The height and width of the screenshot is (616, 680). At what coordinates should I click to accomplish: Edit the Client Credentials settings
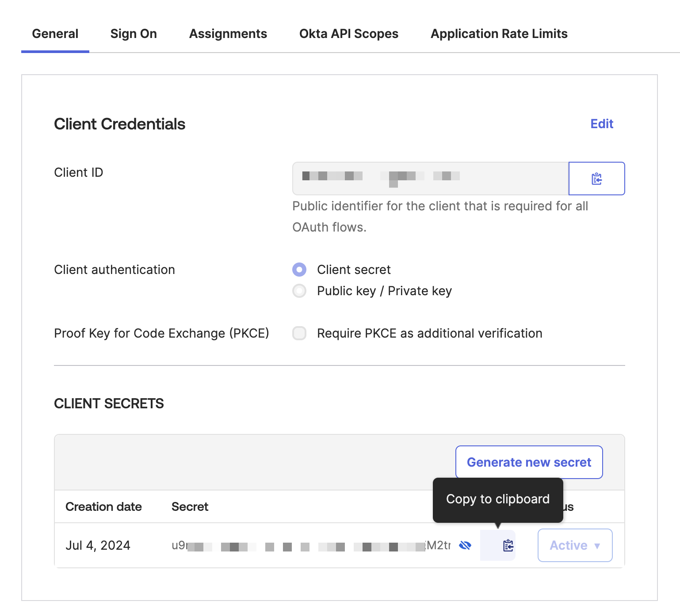point(601,124)
